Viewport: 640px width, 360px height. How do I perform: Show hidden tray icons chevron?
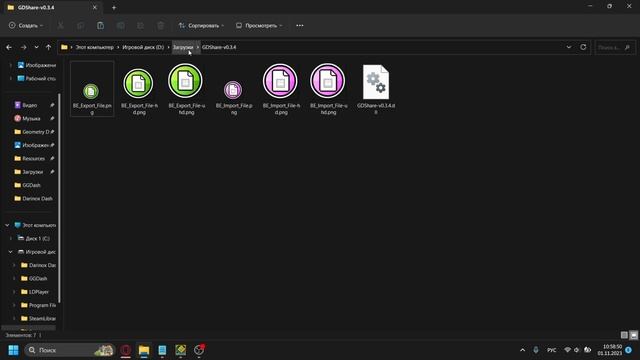(x=522, y=350)
